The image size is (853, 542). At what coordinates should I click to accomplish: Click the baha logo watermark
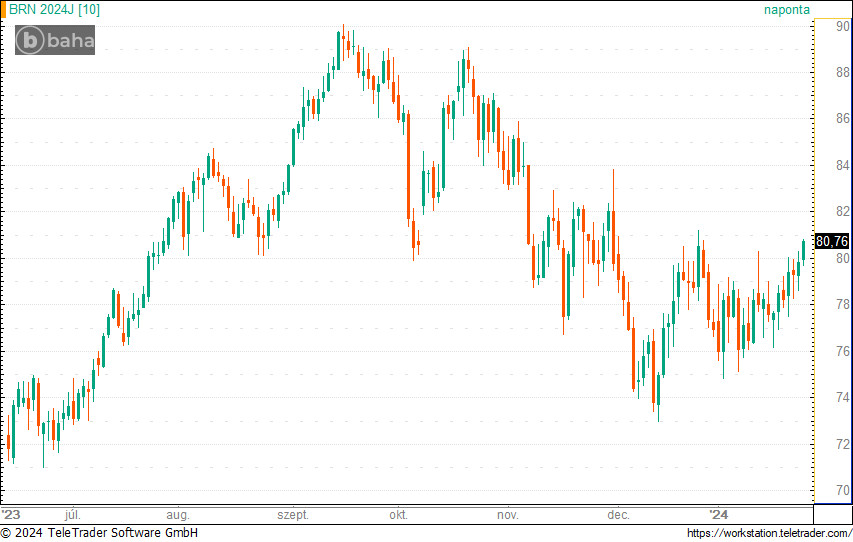coord(55,40)
